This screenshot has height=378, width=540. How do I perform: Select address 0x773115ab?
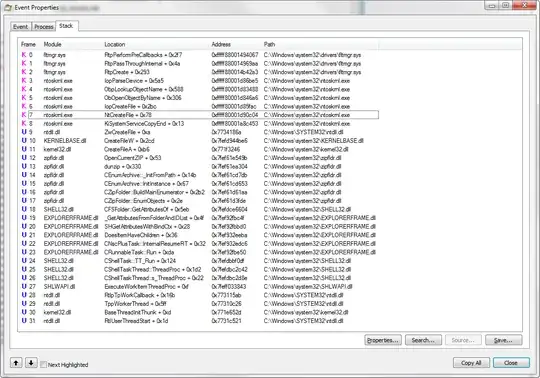point(226,295)
